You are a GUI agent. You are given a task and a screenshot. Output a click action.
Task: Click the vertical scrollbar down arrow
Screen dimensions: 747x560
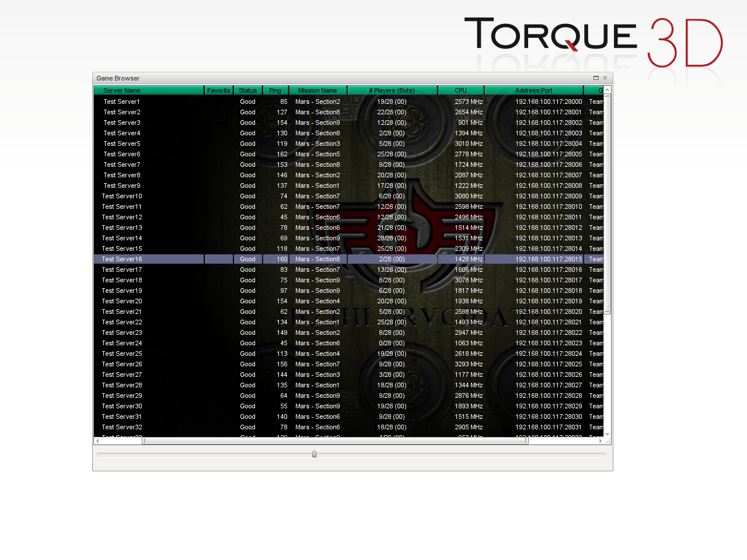click(x=607, y=434)
